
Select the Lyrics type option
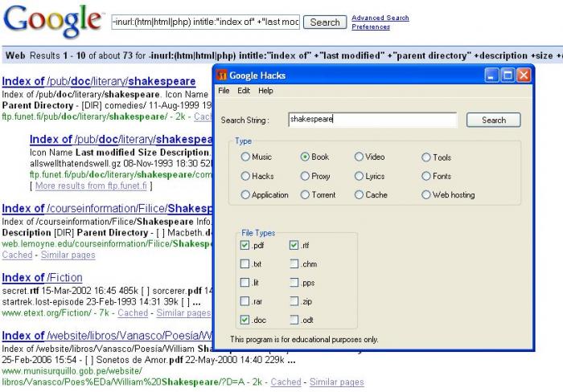[359, 176]
